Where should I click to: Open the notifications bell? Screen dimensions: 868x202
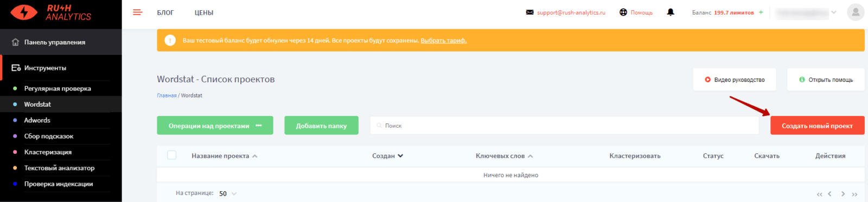point(671,12)
